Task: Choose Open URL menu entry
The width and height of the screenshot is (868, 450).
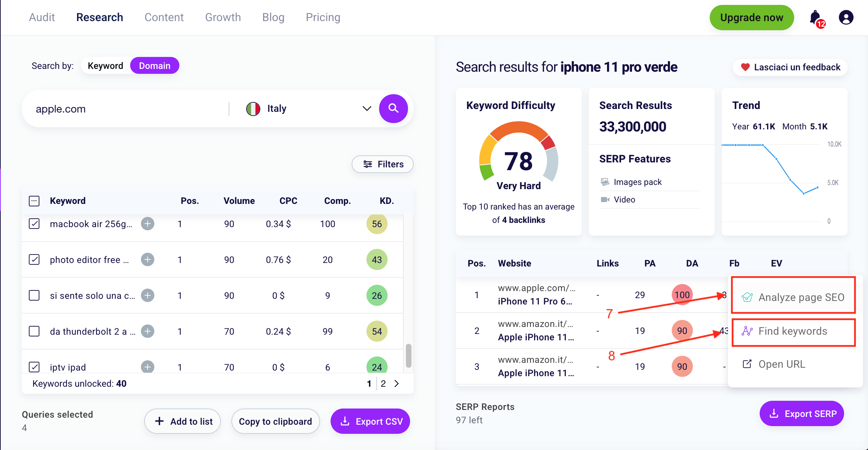Action: click(x=793, y=364)
